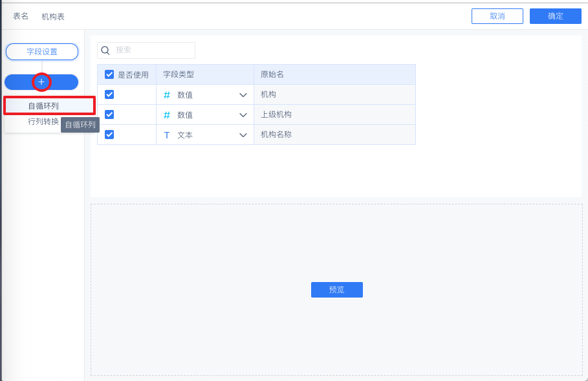This screenshot has height=381, width=588.
Task: Disable the 机构名称 field checkbox
Action: [x=109, y=135]
